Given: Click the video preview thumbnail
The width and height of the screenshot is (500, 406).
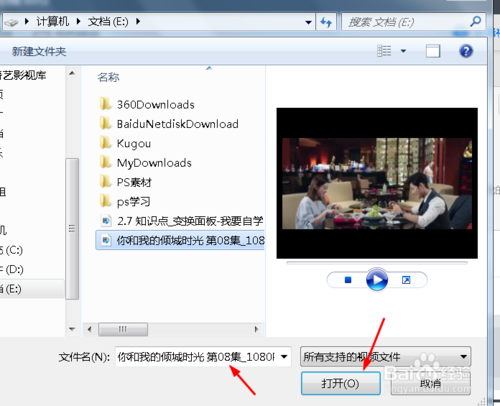Looking at the screenshot, I should tap(377, 183).
